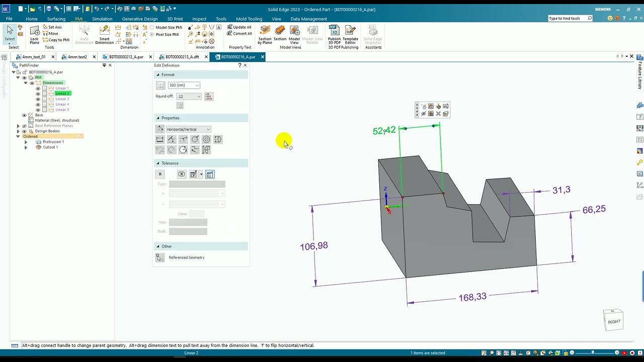This screenshot has width=644, height=362.
Task: Expand the Protrusion 1 feature node
Action: (x=26, y=142)
